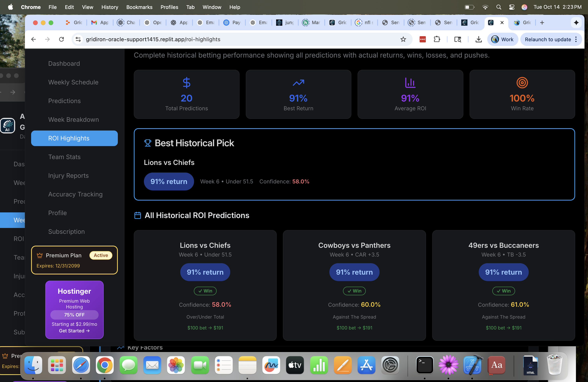Click the trending arrow icon above Best Return

[x=298, y=82]
